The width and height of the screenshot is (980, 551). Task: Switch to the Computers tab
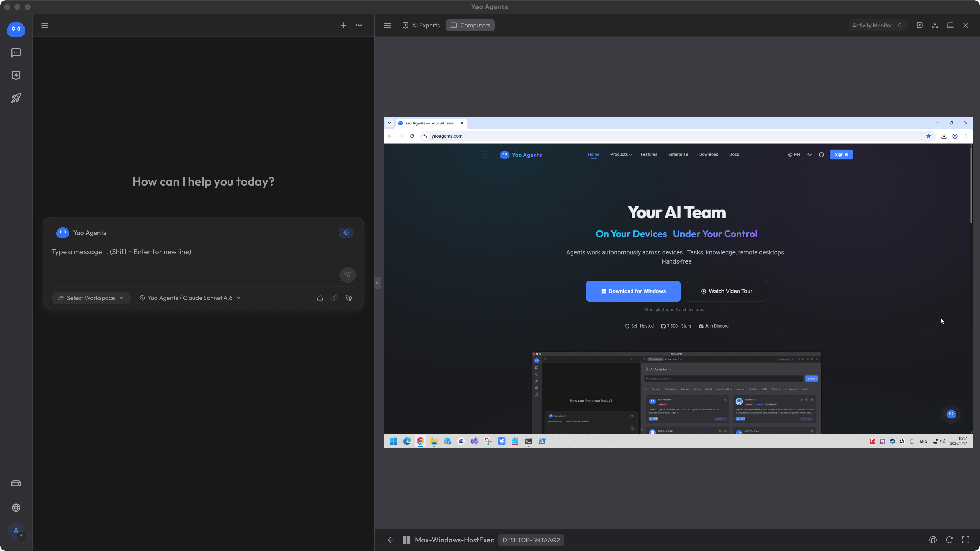pyautogui.click(x=470, y=25)
